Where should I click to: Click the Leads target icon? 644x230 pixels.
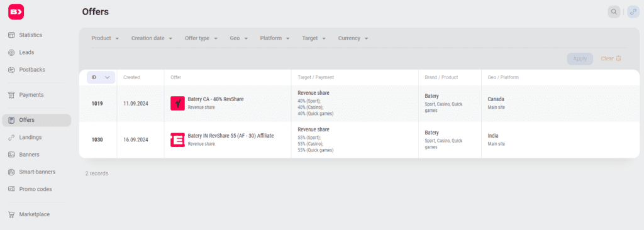11,53
